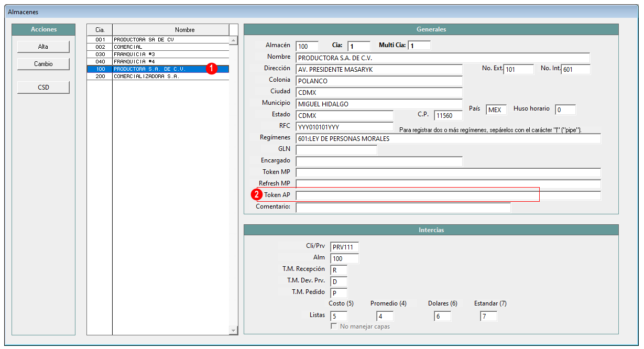Click the C.P. postal code field

pyautogui.click(x=449, y=115)
